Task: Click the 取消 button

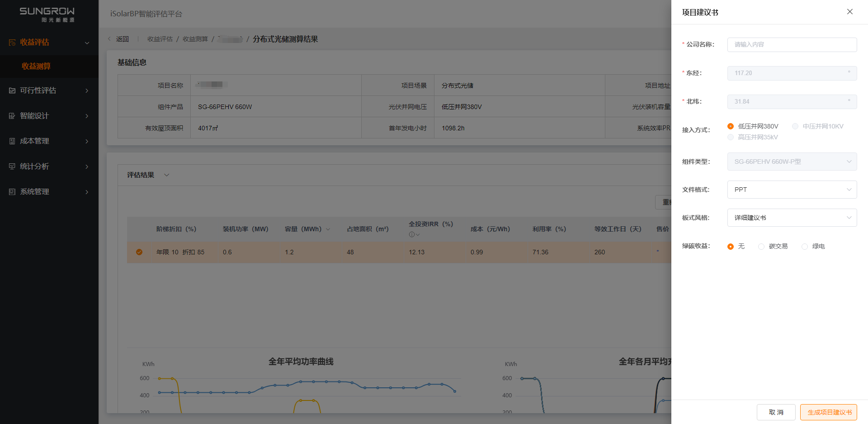Action: (x=776, y=412)
